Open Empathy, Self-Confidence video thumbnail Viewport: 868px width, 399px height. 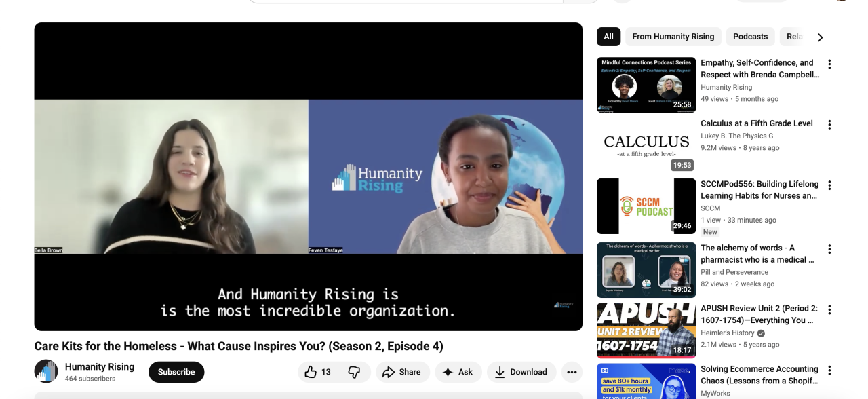646,85
